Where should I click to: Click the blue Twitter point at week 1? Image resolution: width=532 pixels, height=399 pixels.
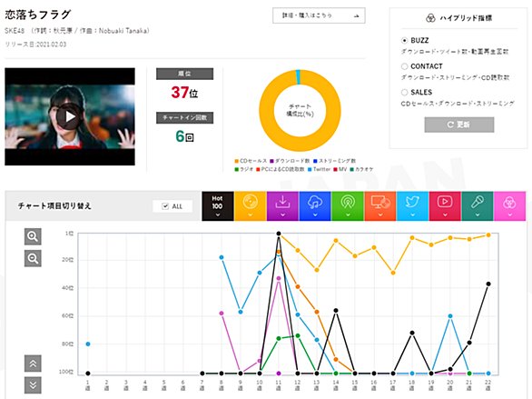(88, 344)
